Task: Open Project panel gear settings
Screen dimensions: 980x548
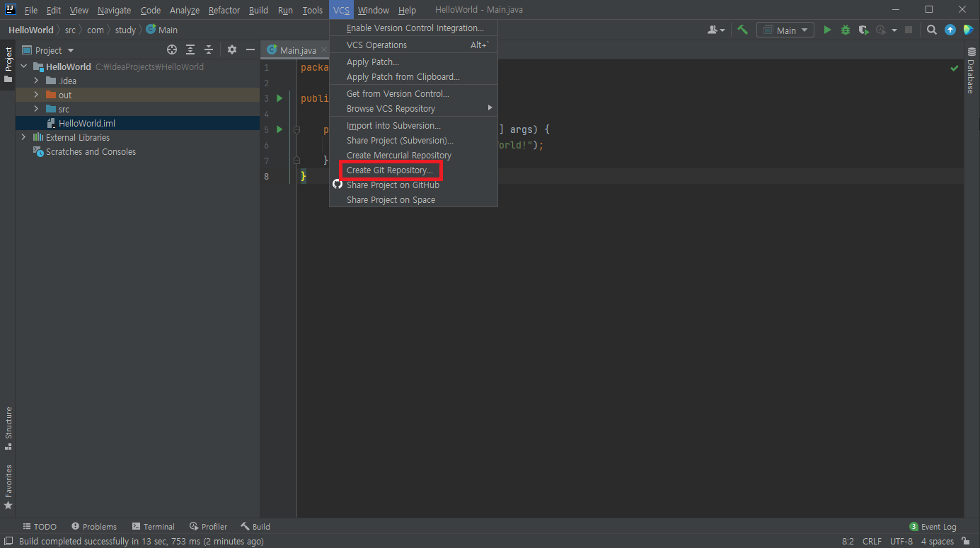Action: click(x=232, y=49)
